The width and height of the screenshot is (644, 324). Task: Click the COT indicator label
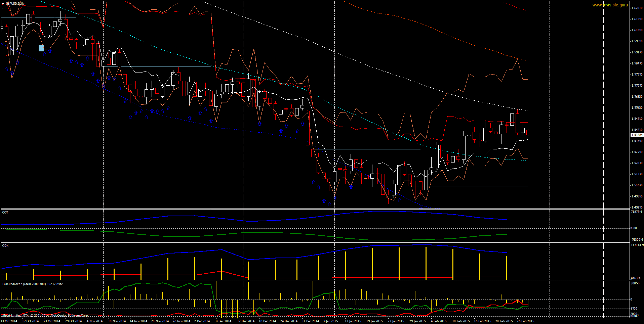(x=5, y=212)
